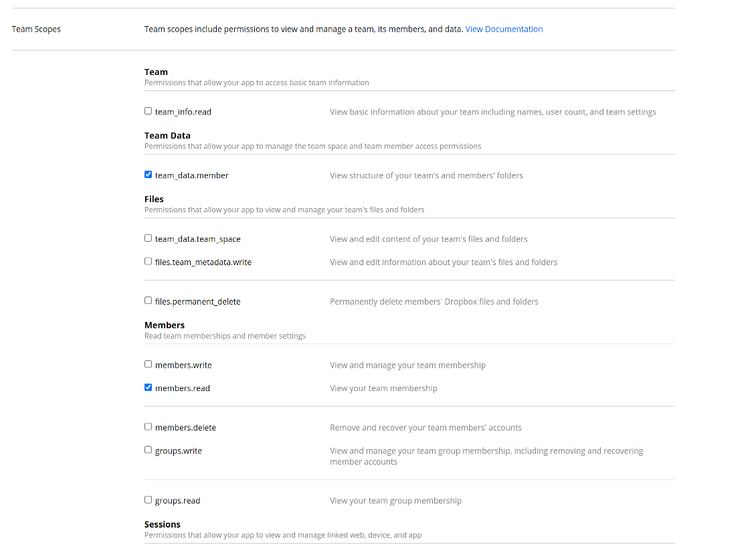Click the "Permanently delete members' Dropbox files" description
Screen dimensions: 756x551
point(434,302)
